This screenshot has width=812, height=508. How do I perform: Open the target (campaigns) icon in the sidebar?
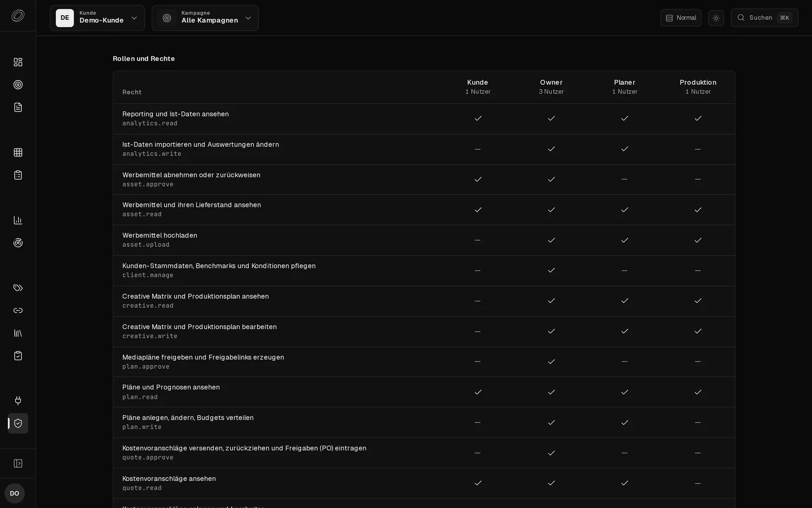coord(18,85)
